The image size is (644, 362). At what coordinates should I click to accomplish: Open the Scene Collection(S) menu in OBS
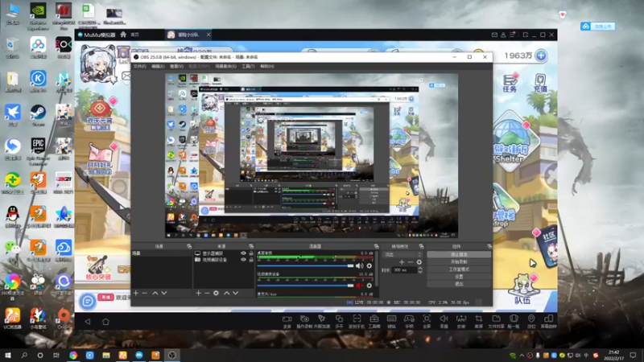click(226, 66)
